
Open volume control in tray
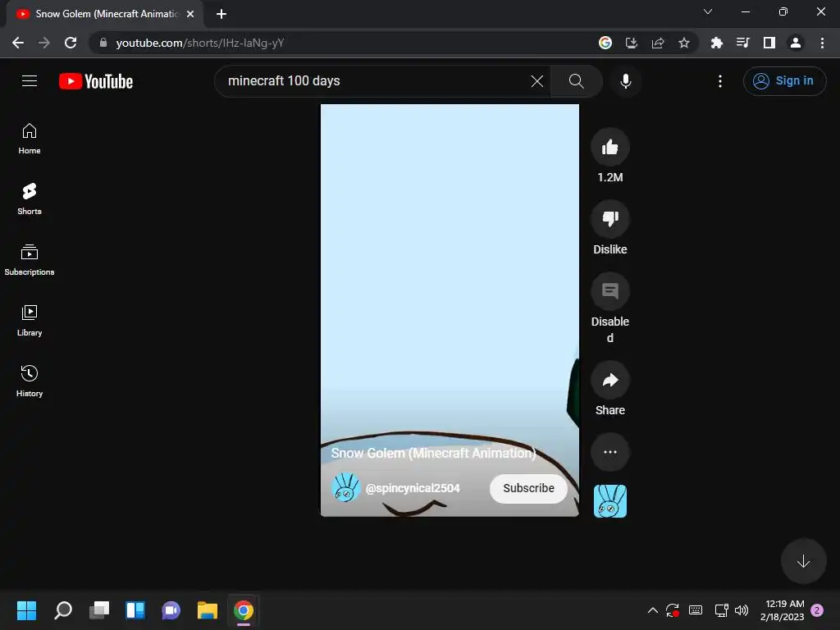click(742, 610)
